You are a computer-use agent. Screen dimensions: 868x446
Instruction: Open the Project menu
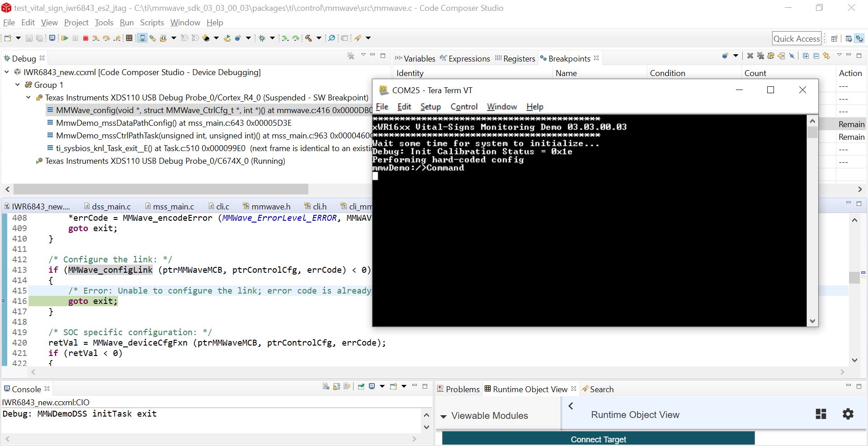[76, 22]
